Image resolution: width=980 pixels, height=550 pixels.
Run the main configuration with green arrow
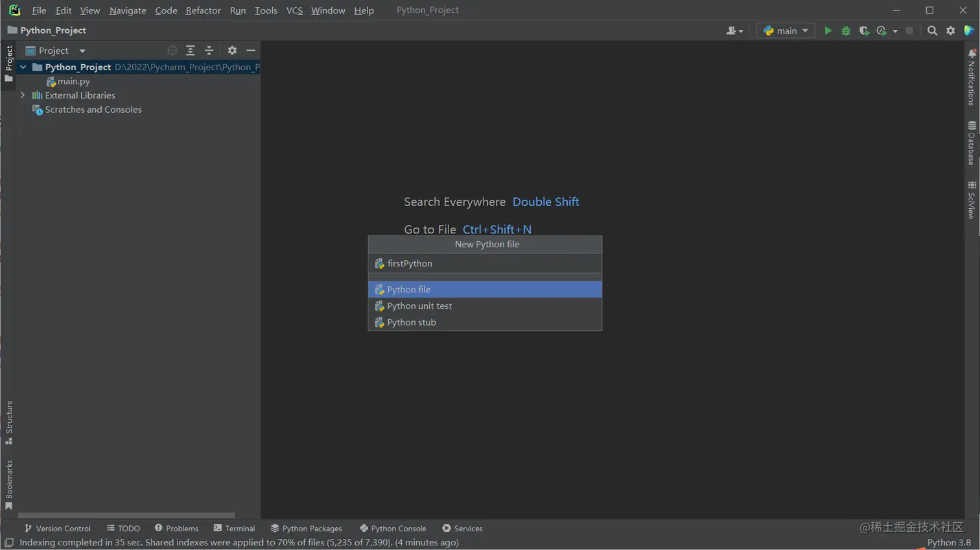[828, 30]
